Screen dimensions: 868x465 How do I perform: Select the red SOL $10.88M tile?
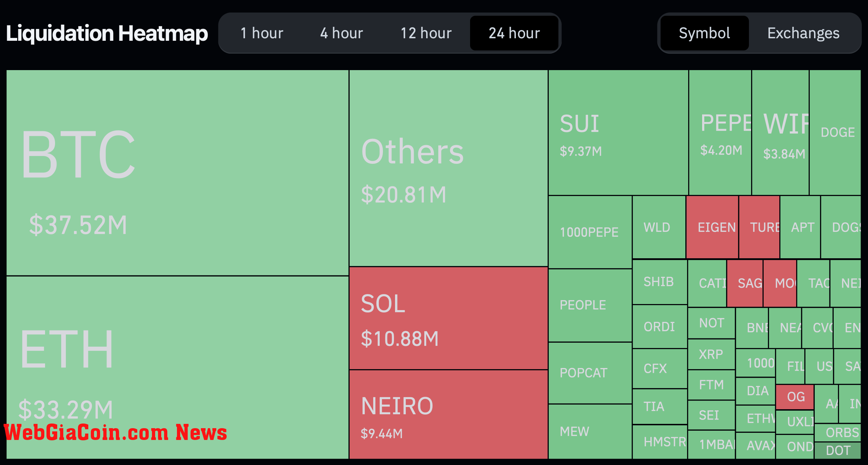448,318
